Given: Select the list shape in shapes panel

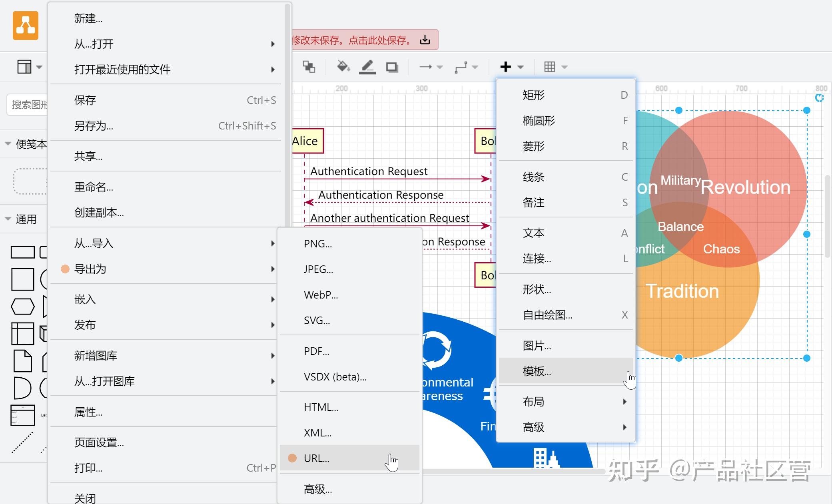Looking at the screenshot, I should 22,415.
